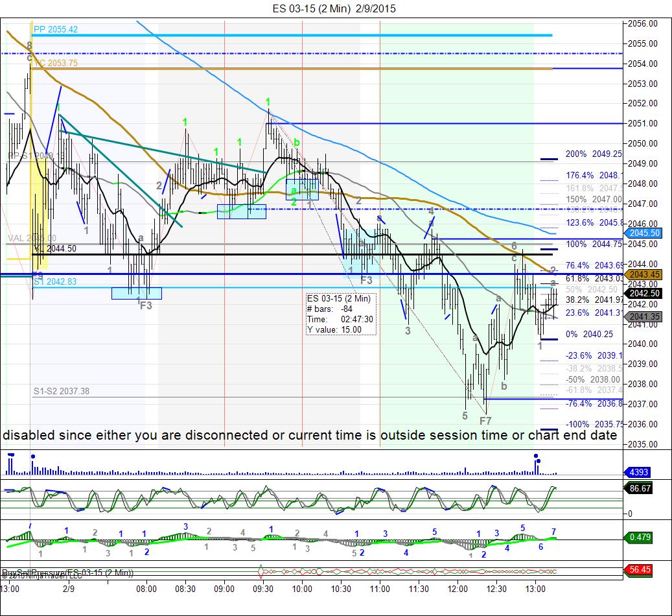Click the 76.4% 2043.69 Fibonacci label
Viewport: 672px width, 616px height.
coord(594,266)
